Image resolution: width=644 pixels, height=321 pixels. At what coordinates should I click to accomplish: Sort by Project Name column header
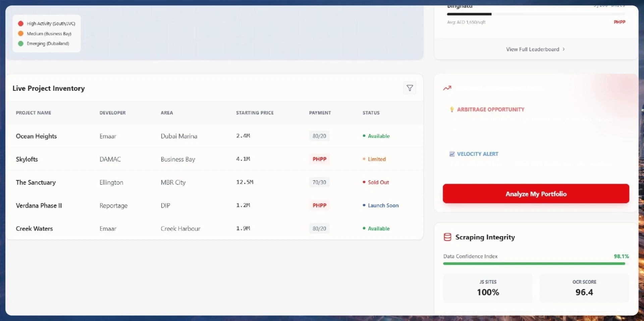click(x=34, y=113)
